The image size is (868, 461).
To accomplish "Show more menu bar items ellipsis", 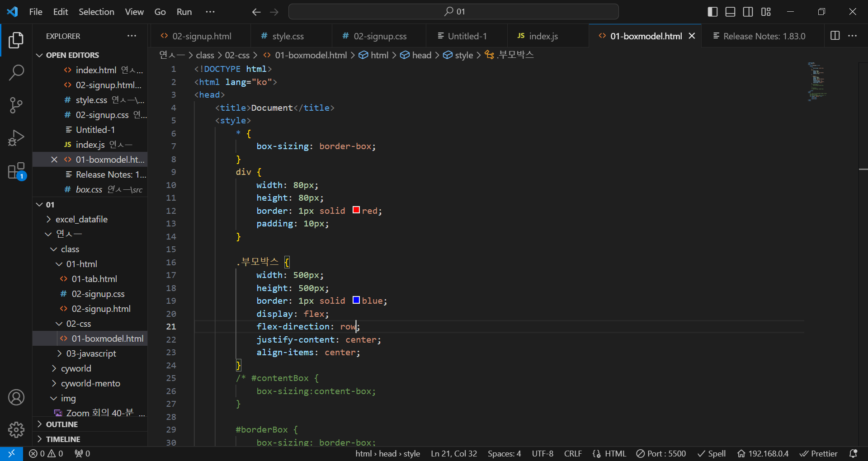I will [210, 12].
